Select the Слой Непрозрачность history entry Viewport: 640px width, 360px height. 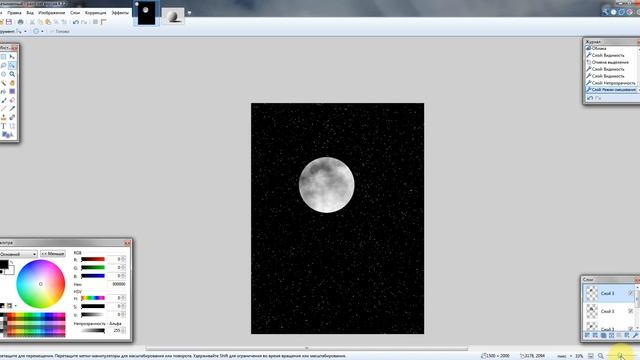click(x=611, y=83)
